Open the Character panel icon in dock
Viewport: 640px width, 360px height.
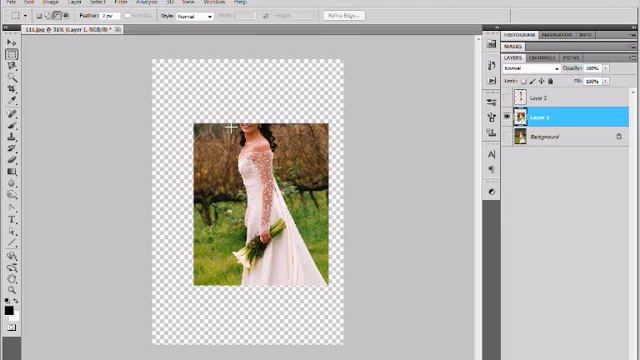click(x=491, y=154)
